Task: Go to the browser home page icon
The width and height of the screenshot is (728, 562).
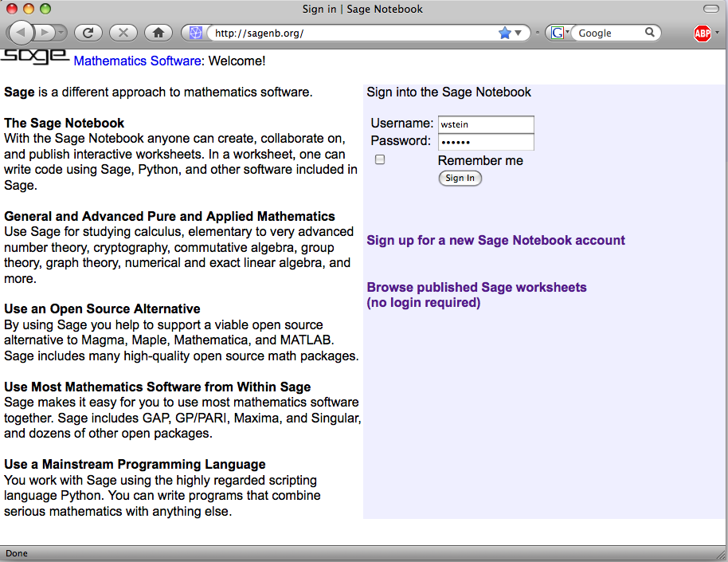Action: (159, 33)
